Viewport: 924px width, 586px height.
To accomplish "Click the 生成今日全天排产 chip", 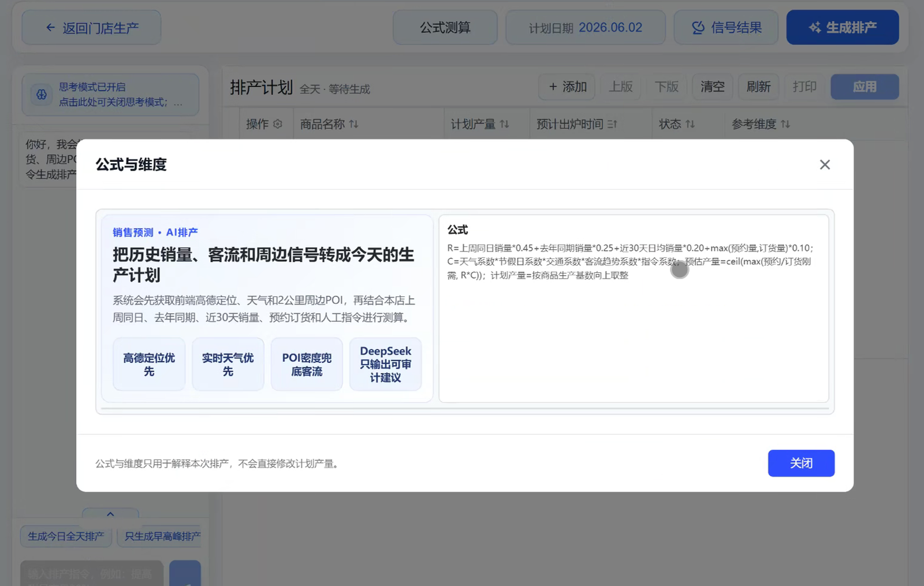I will 66,536.
